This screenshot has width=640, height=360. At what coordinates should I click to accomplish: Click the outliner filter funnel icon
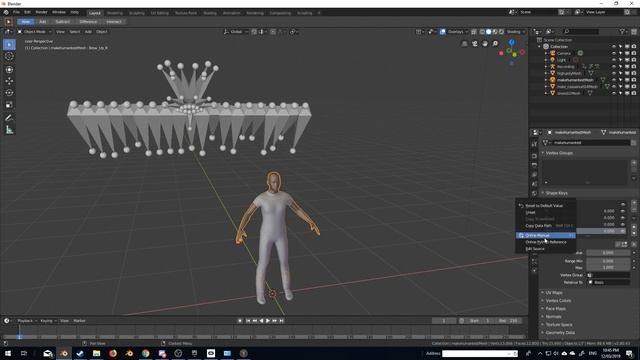[622, 31]
